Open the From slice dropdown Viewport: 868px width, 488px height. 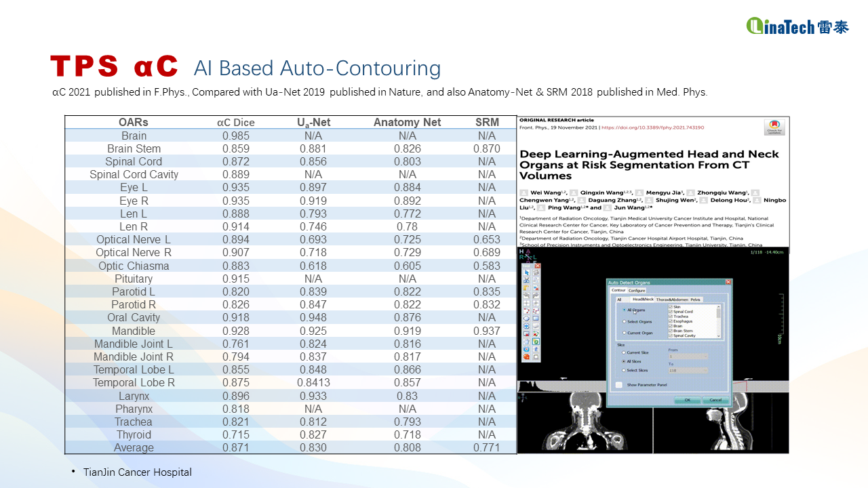click(x=688, y=357)
